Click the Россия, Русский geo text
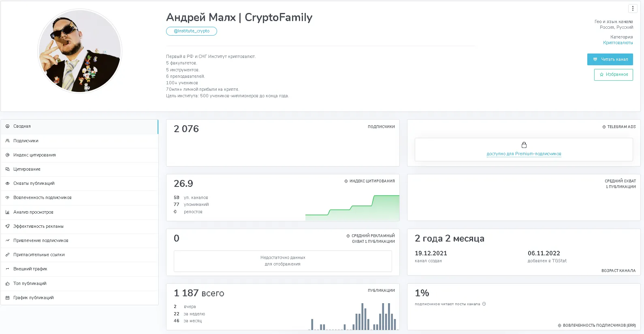644x334 pixels. 616,27
